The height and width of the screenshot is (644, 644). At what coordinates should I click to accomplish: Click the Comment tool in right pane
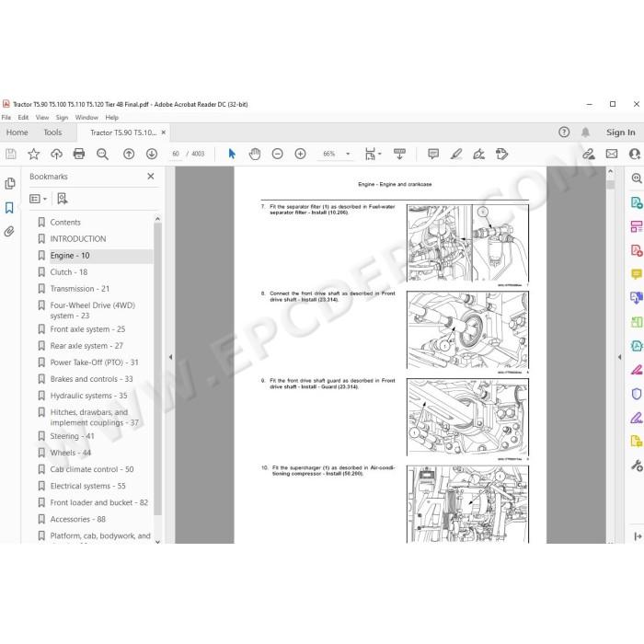pyautogui.click(x=637, y=274)
